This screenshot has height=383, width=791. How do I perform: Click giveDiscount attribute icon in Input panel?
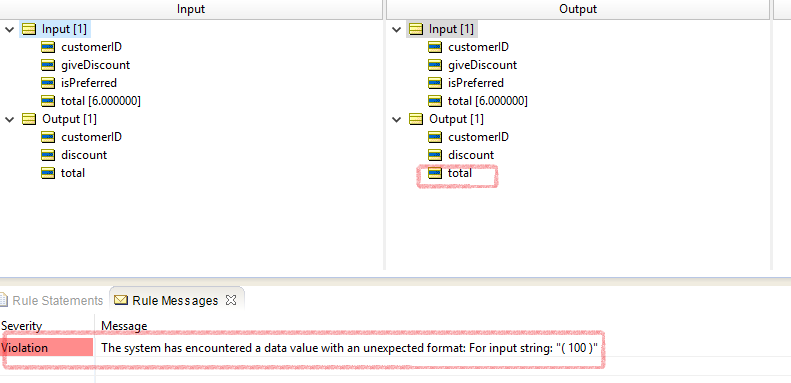[x=48, y=65]
